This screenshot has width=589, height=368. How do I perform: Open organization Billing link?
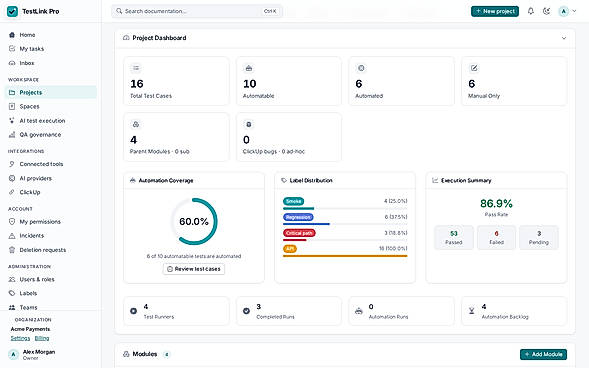tap(42, 338)
